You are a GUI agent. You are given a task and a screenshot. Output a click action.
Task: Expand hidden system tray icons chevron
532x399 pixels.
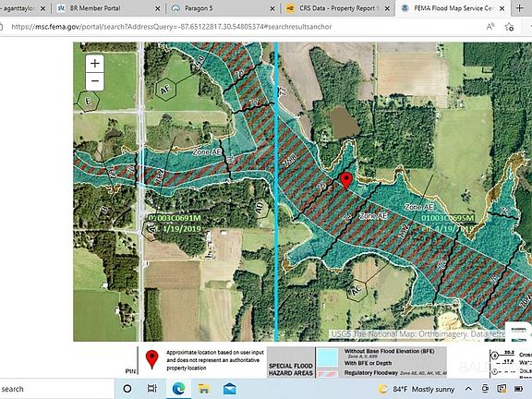click(468, 389)
